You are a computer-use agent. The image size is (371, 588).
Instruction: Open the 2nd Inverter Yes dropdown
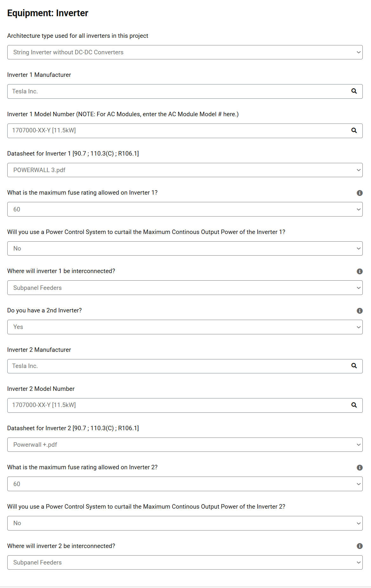(185, 327)
